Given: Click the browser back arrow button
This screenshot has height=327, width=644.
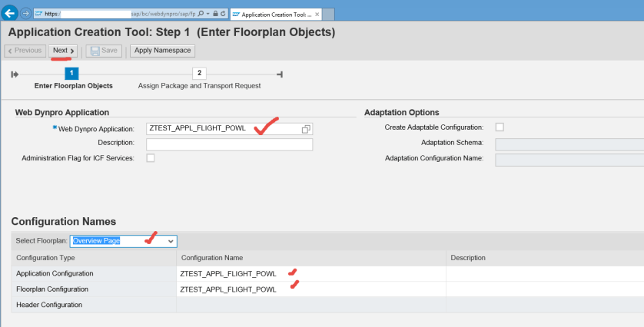Looking at the screenshot, I should (x=11, y=14).
